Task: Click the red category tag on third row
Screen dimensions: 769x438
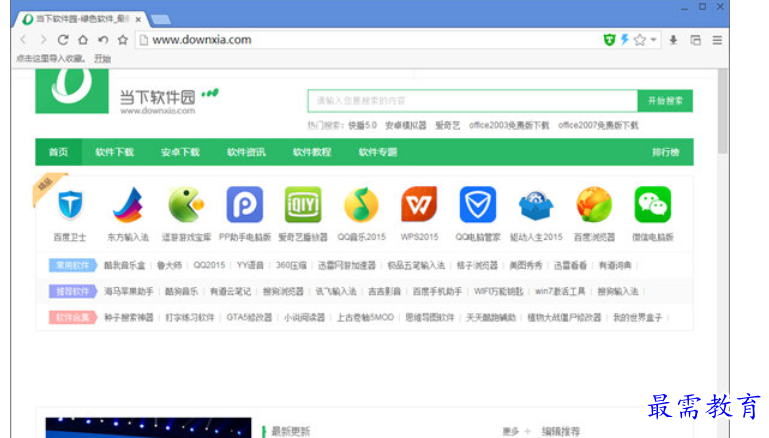Action: coord(73,317)
